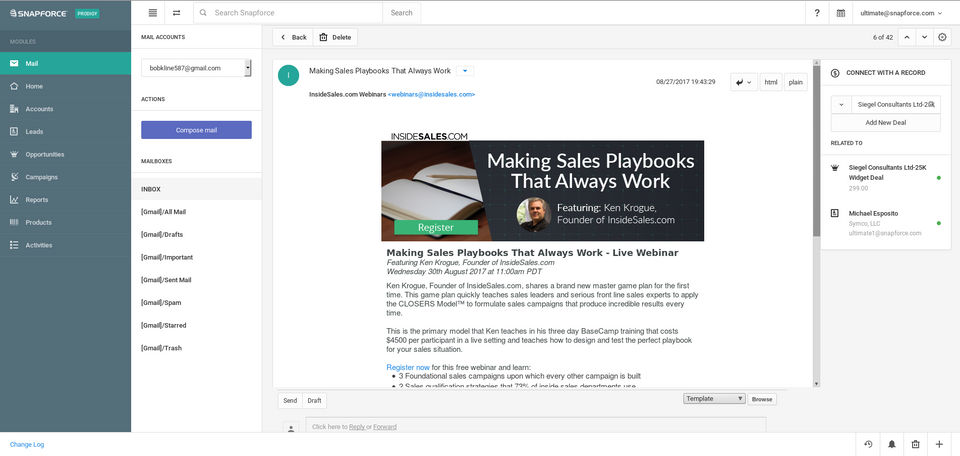Click the webinar banner image
The height and width of the screenshot is (456, 960).
(542, 191)
